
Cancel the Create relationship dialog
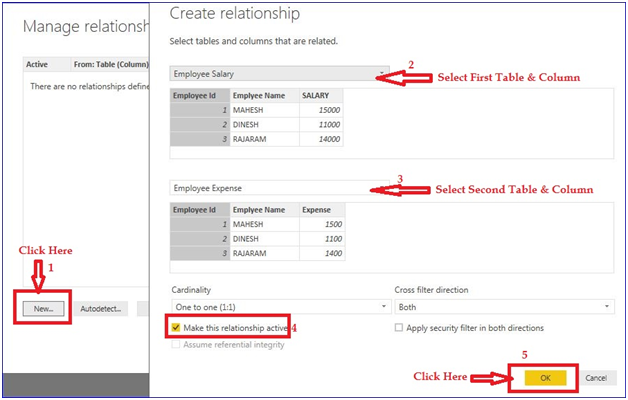[595, 377]
